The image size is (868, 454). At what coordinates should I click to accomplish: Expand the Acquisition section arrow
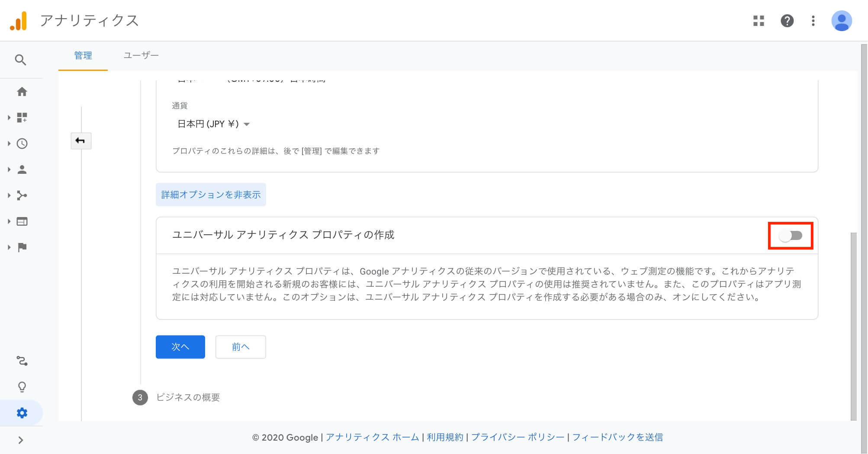[9, 195]
